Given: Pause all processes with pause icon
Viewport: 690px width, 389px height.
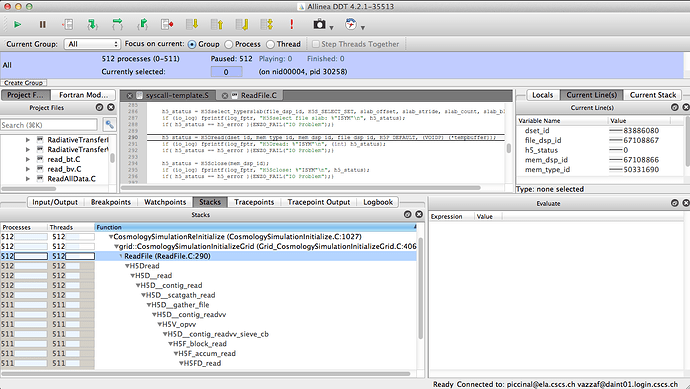Looking at the screenshot, I should [x=43, y=25].
